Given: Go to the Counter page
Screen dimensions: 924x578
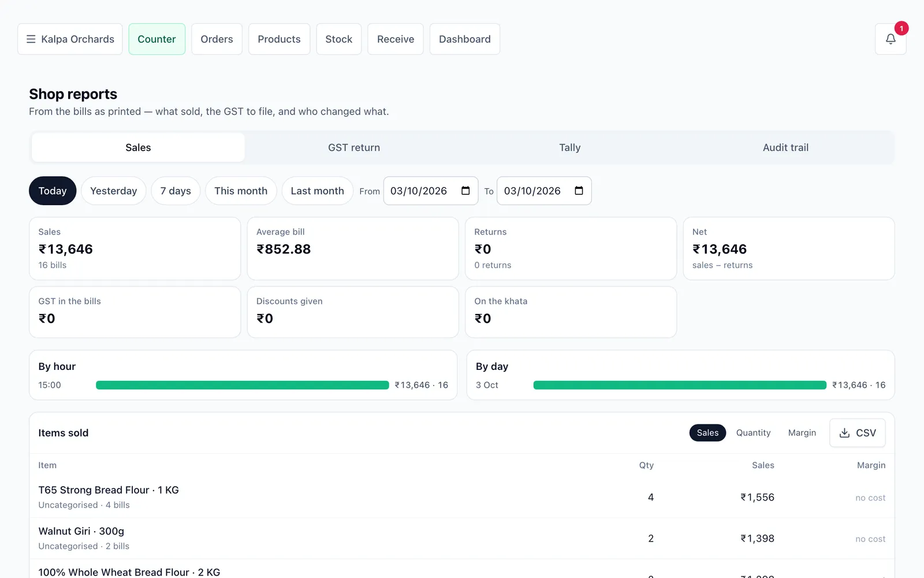Looking at the screenshot, I should coord(157,39).
